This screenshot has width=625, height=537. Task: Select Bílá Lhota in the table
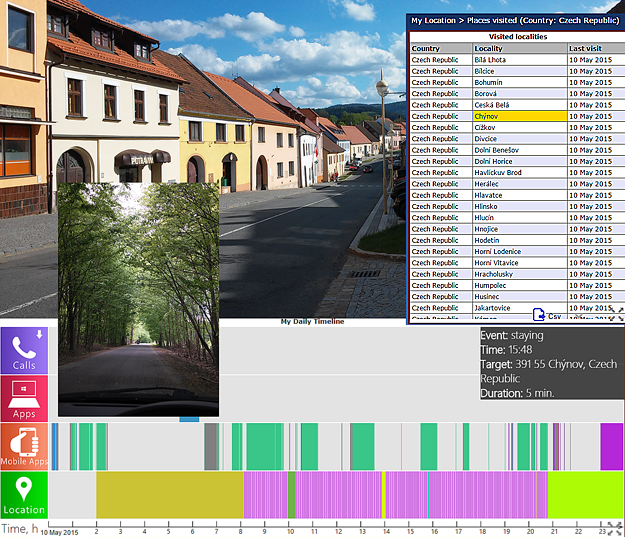491,60
